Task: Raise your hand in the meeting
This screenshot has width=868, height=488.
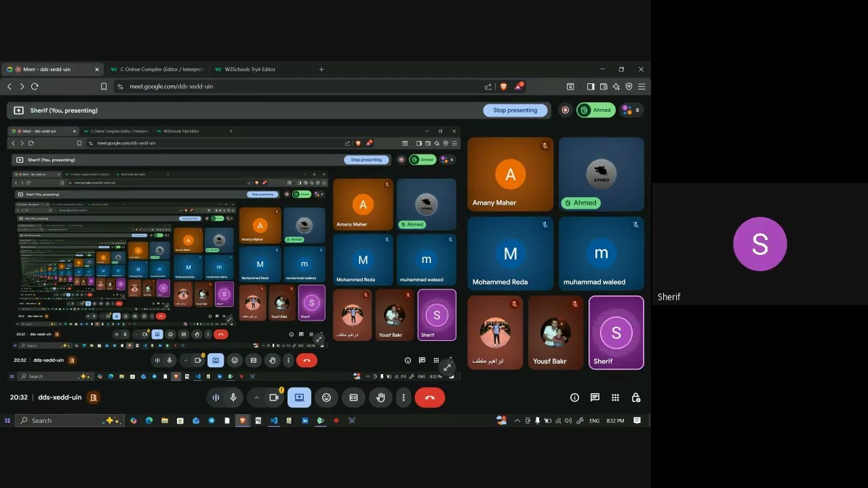Action: click(x=380, y=398)
